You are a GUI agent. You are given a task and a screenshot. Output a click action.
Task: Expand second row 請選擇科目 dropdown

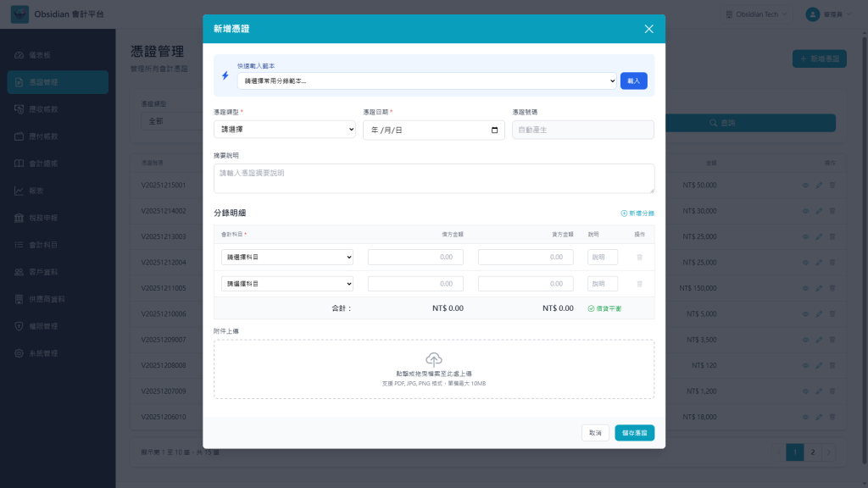click(x=287, y=284)
